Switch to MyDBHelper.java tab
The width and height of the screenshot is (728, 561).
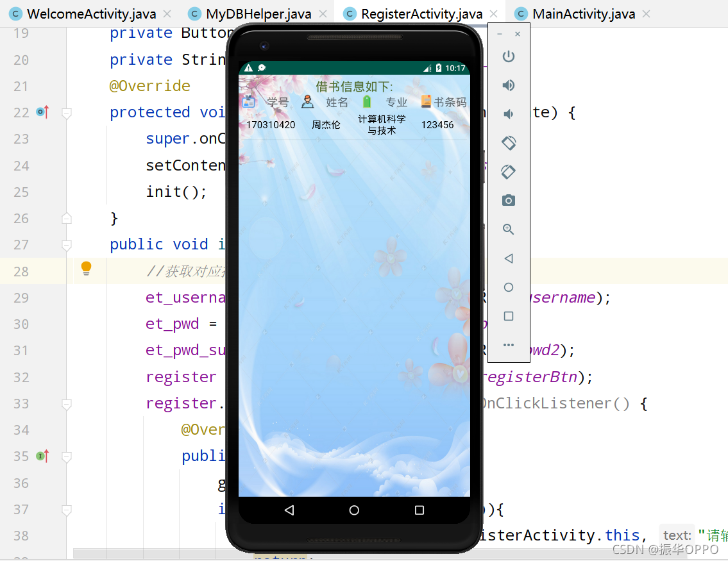coord(258,14)
